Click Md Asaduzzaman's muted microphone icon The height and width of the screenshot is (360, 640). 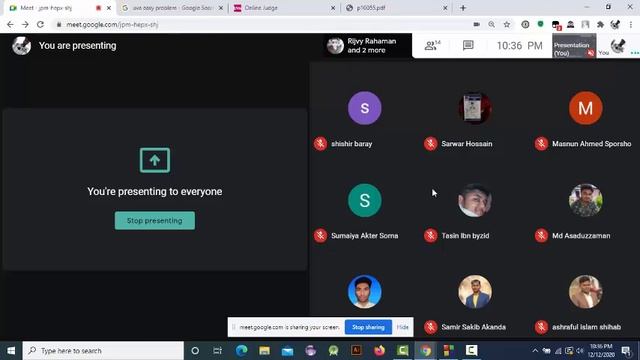(541, 236)
